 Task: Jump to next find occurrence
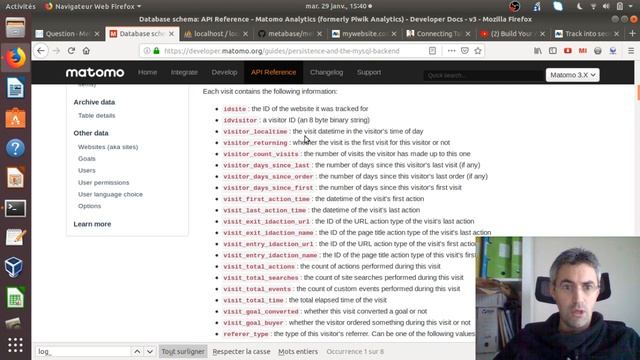coord(150,351)
